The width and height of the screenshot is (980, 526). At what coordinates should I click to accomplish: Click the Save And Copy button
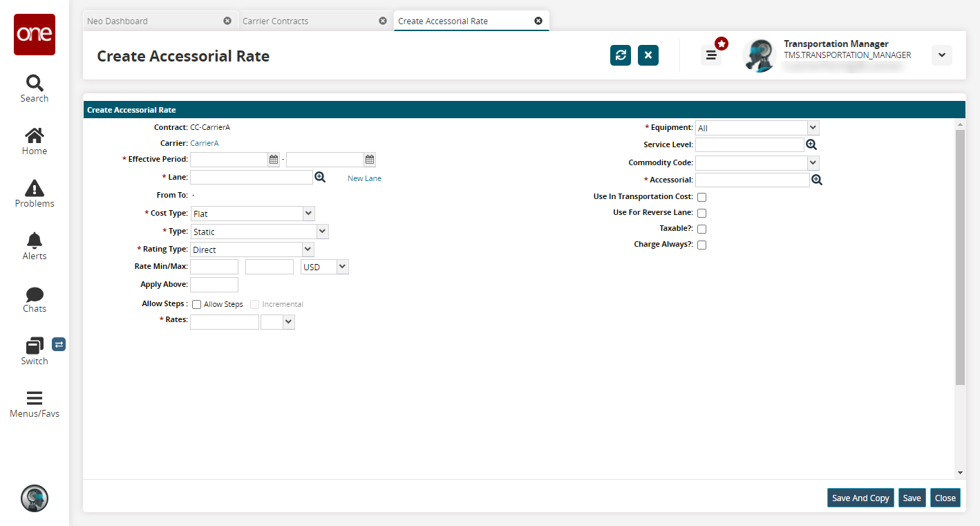(x=860, y=498)
